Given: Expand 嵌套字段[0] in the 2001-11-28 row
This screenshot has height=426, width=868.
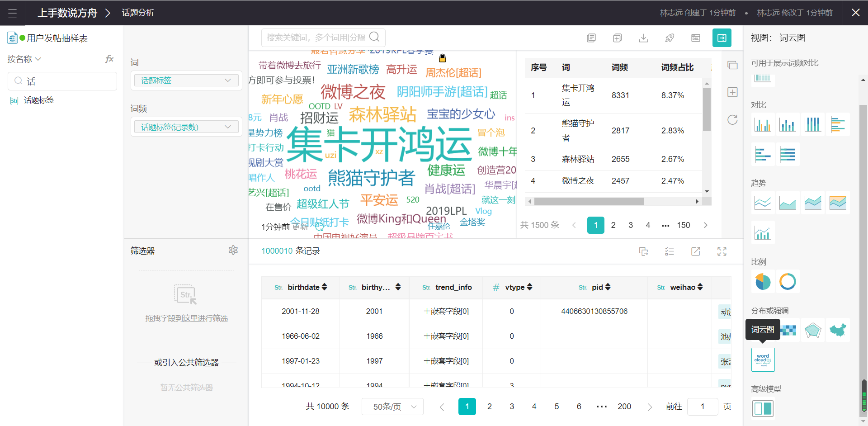Looking at the screenshot, I should click(x=446, y=311).
